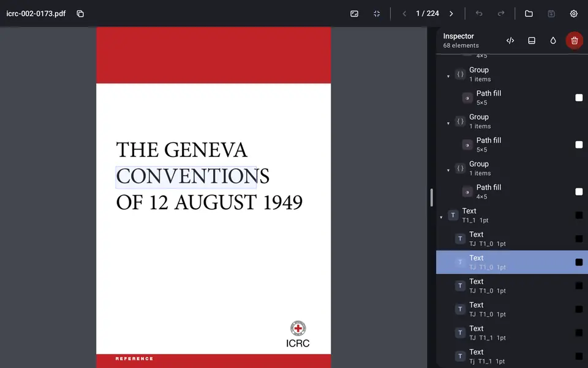Click the T icon of Text T1_1 parent row
This screenshot has height=368, width=588.
coord(453,215)
